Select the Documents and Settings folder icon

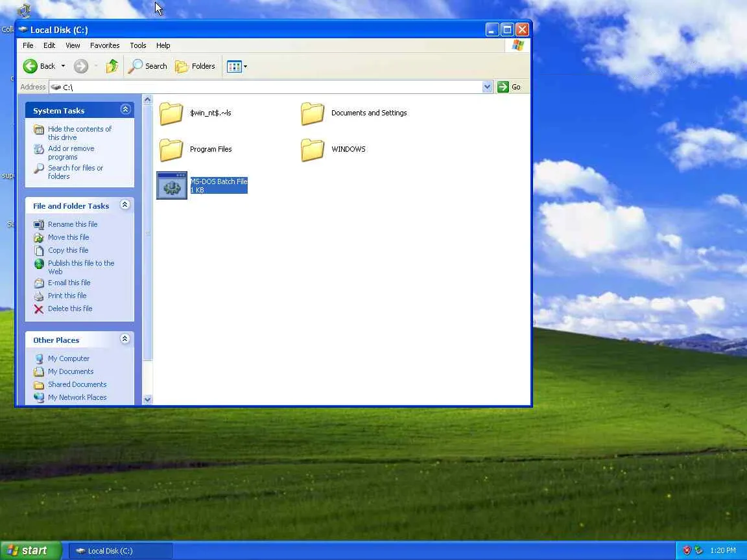pos(313,114)
